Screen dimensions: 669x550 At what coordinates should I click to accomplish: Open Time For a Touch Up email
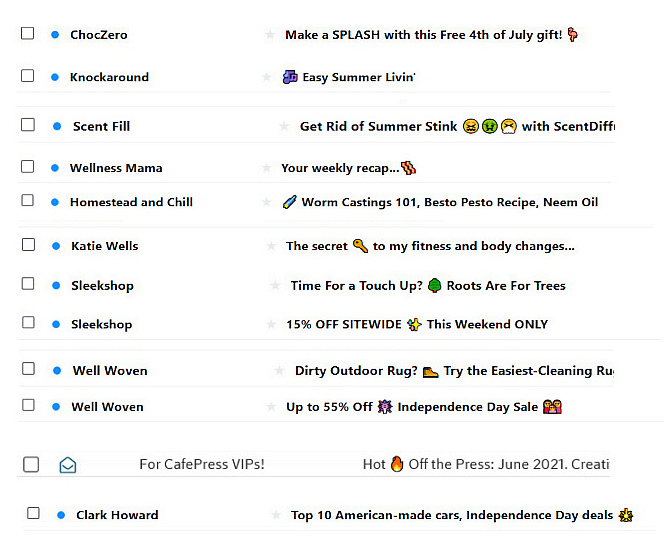428,286
